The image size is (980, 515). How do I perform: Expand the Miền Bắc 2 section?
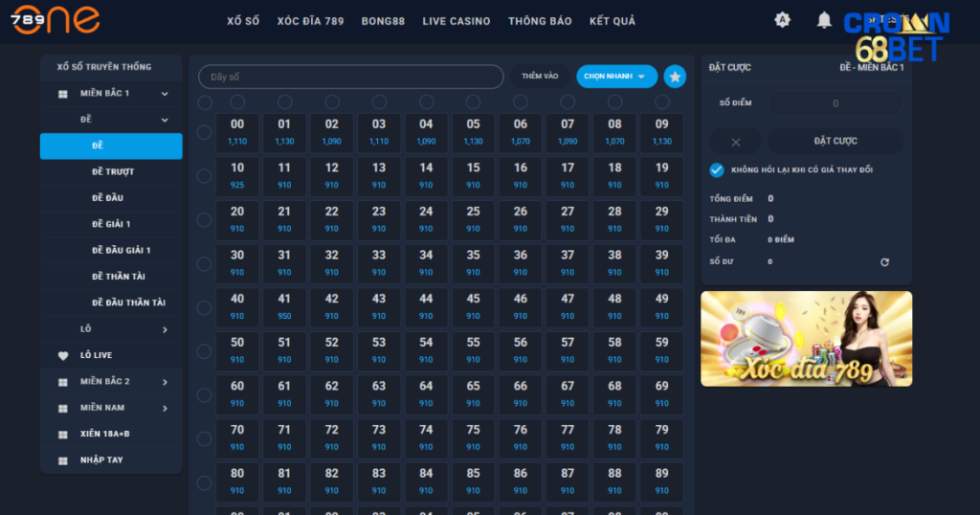pos(165,382)
